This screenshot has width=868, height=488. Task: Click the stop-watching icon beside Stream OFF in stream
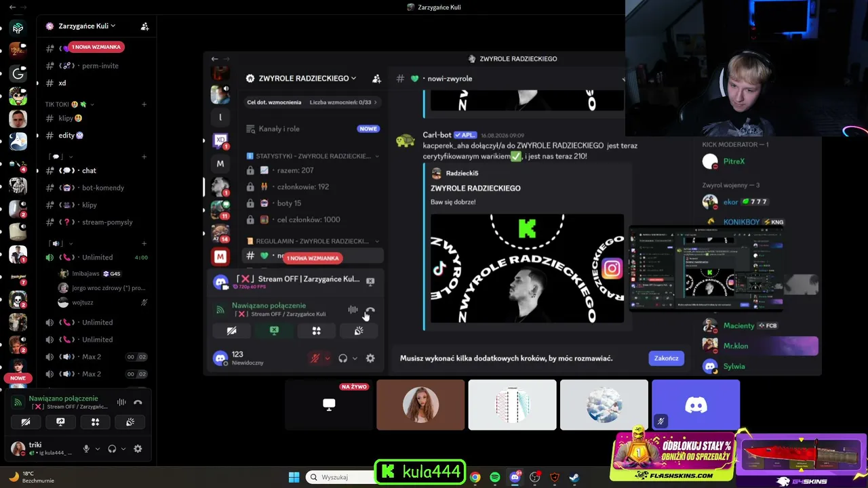370,281
